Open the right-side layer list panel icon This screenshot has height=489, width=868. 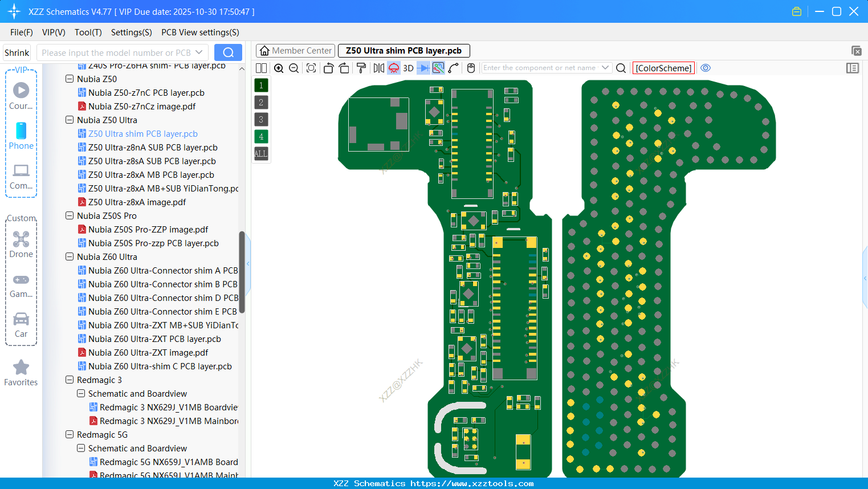(x=853, y=68)
